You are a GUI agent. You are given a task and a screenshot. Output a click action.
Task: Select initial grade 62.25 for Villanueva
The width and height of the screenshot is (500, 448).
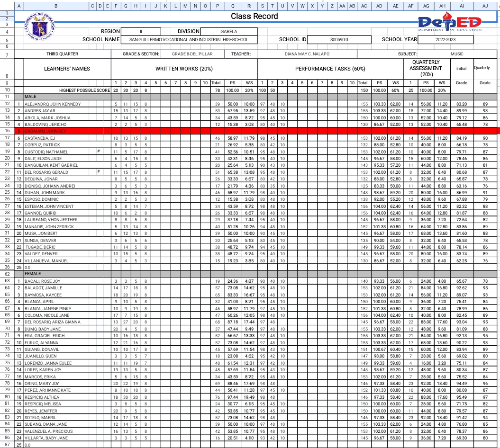(x=462, y=261)
